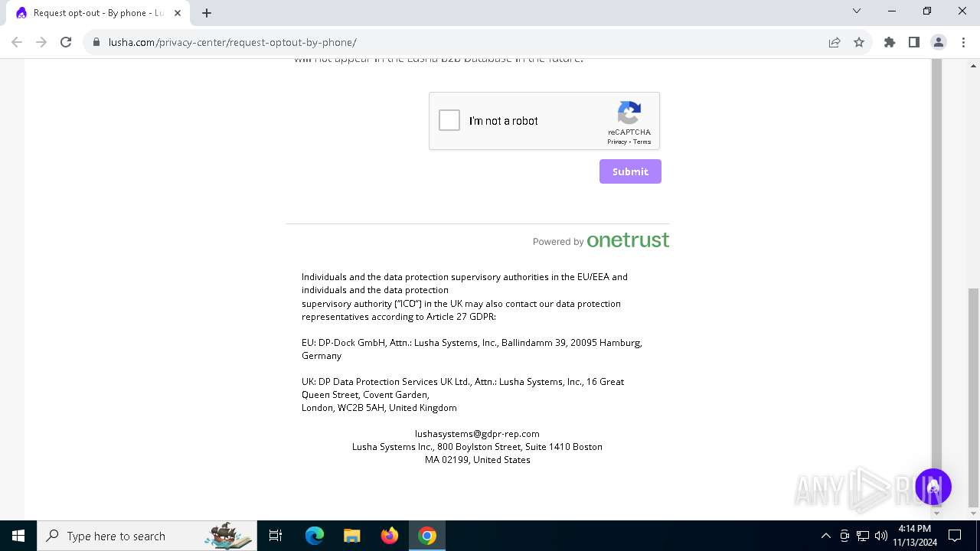Go forward to next page
The width and height of the screenshot is (980, 551).
[x=41, y=42]
